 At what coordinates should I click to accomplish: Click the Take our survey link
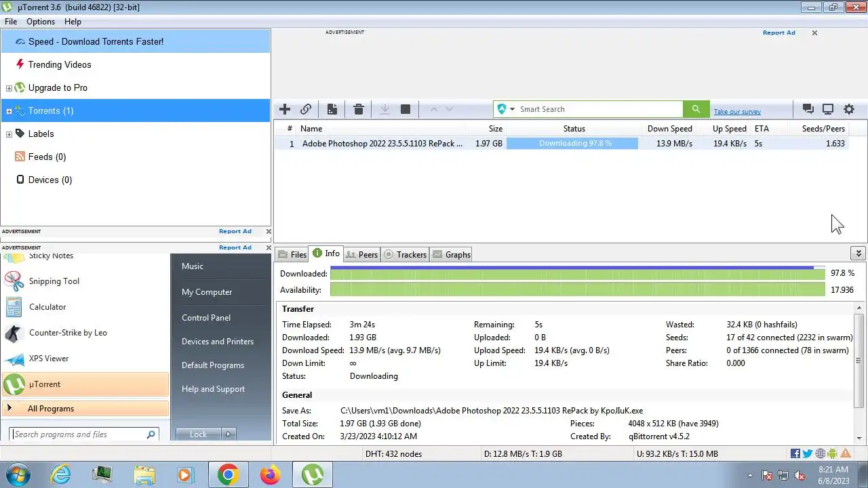coord(737,112)
